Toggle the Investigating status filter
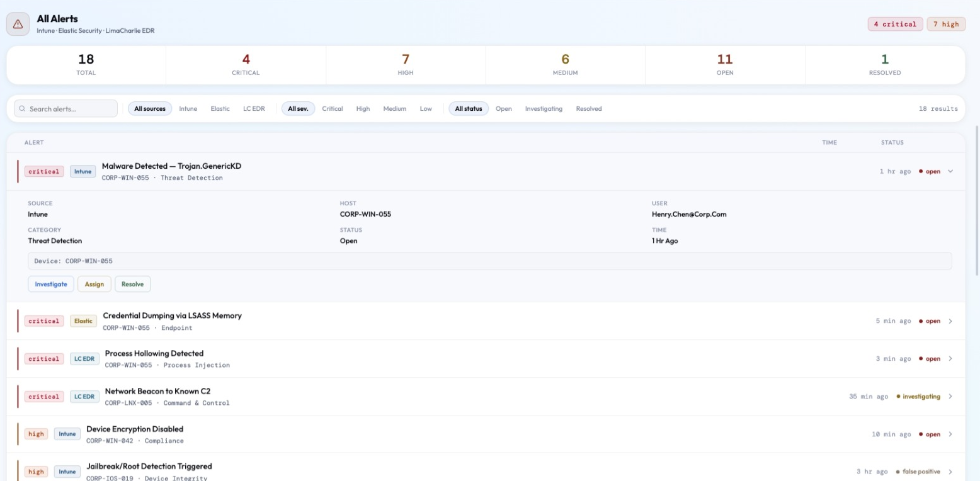Image resolution: width=980 pixels, height=481 pixels. point(544,109)
